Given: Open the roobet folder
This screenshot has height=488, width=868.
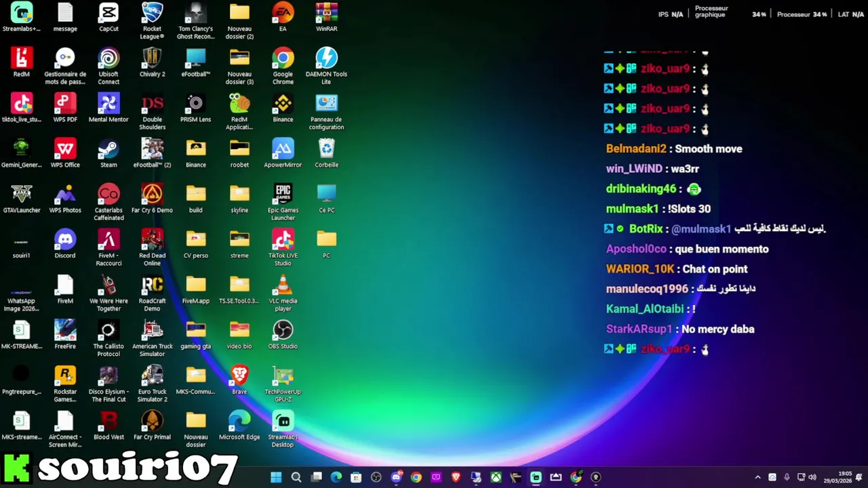Looking at the screenshot, I should point(239,153).
